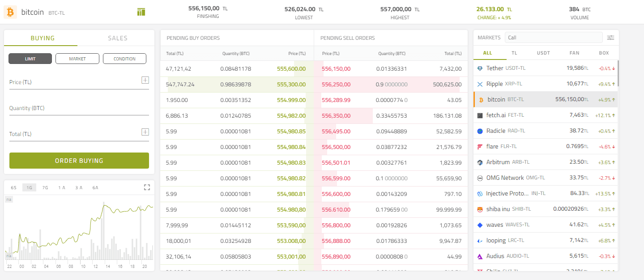Select the CONDITION order type
Viewport: 644px width, 280px height.
[x=124, y=59]
